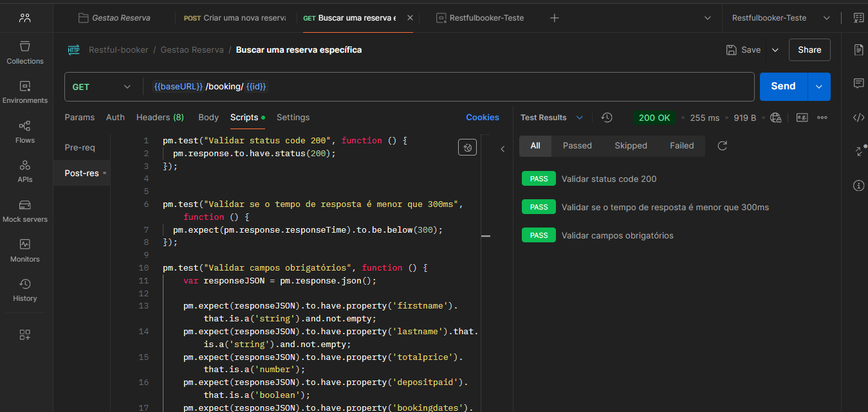868x412 pixels.
Task: Go to Flows in the sidebar
Action: pos(25,132)
